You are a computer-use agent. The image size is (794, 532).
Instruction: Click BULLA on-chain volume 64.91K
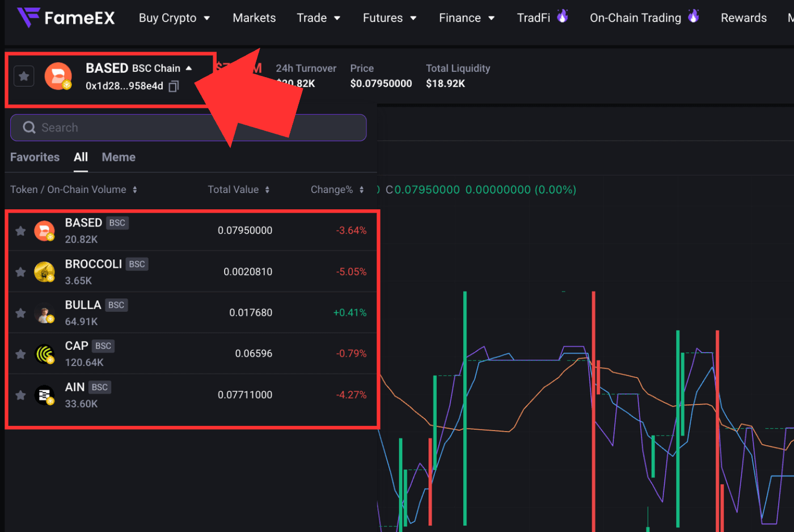pos(81,322)
